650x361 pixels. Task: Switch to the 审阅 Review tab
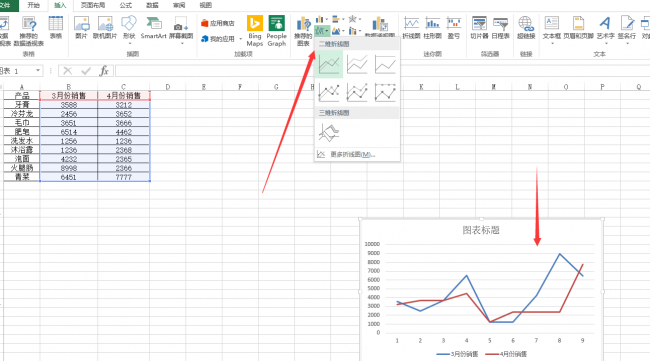(x=179, y=5)
